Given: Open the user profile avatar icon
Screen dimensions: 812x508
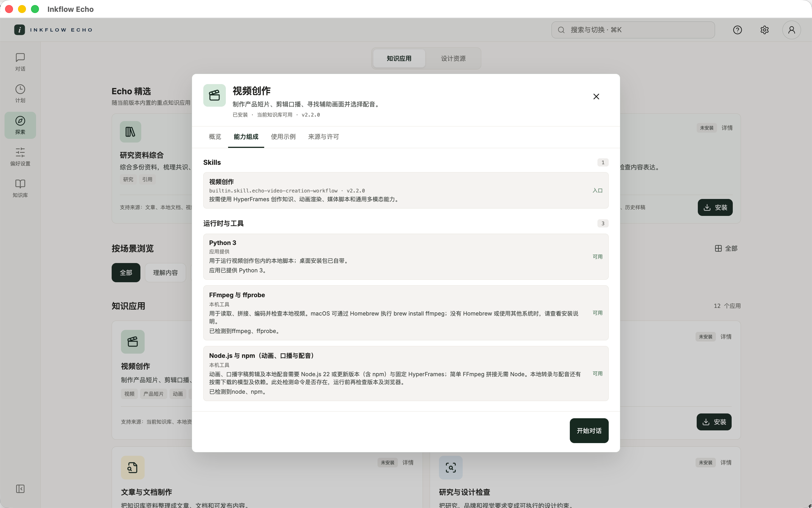Looking at the screenshot, I should pyautogui.click(x=791, y=30).
